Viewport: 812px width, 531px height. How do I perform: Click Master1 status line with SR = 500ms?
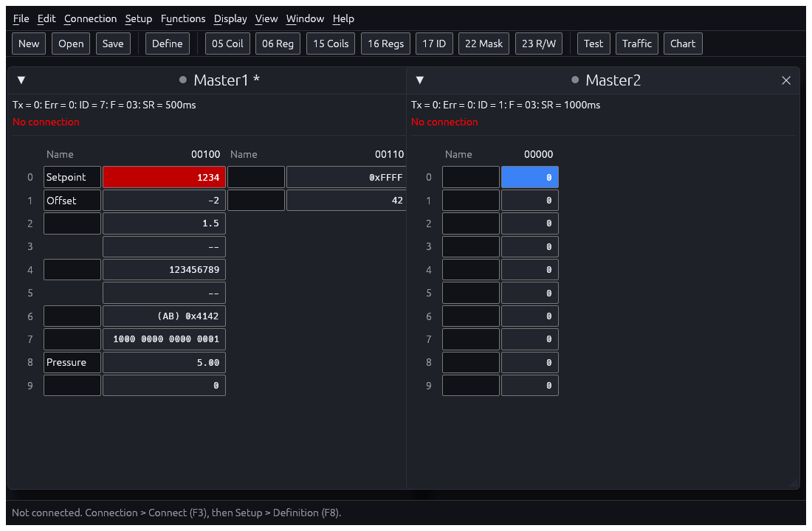coord(104,105)
